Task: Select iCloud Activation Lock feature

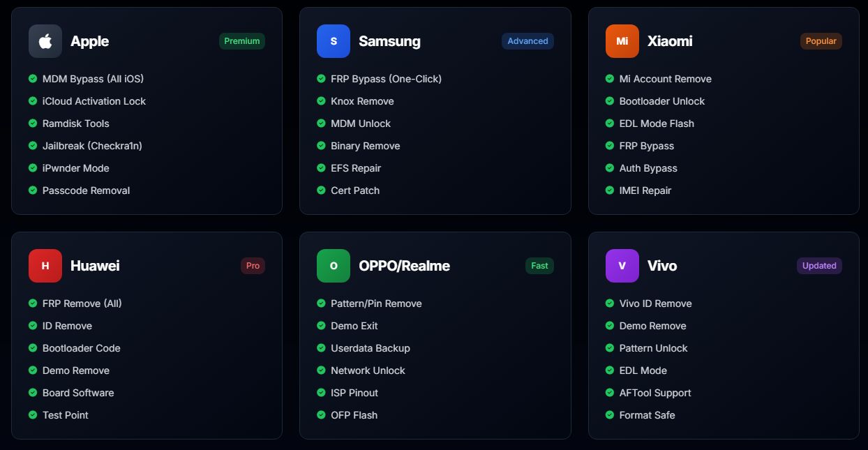Action: tap(94, 101)
